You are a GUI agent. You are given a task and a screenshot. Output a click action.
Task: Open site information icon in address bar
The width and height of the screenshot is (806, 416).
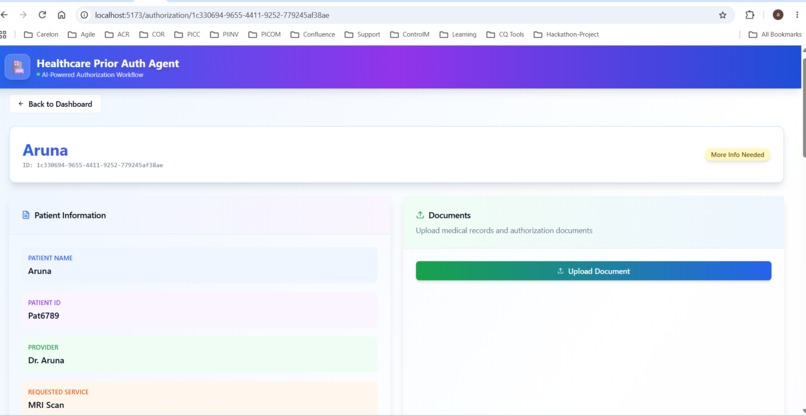(x=85, y=15)
